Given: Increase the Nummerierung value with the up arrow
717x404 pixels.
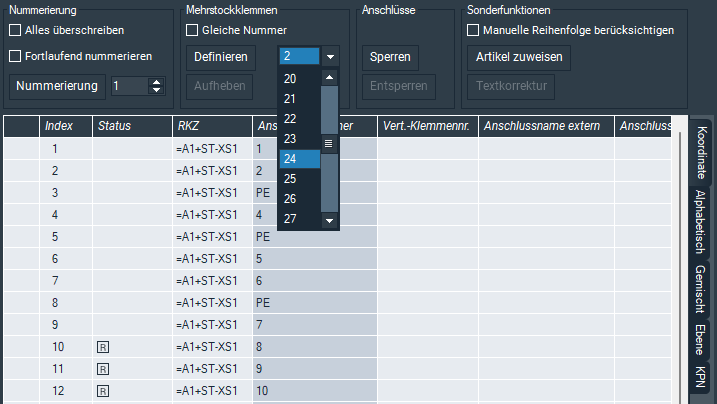Looking at the screenshot, I should pos(155,81).
